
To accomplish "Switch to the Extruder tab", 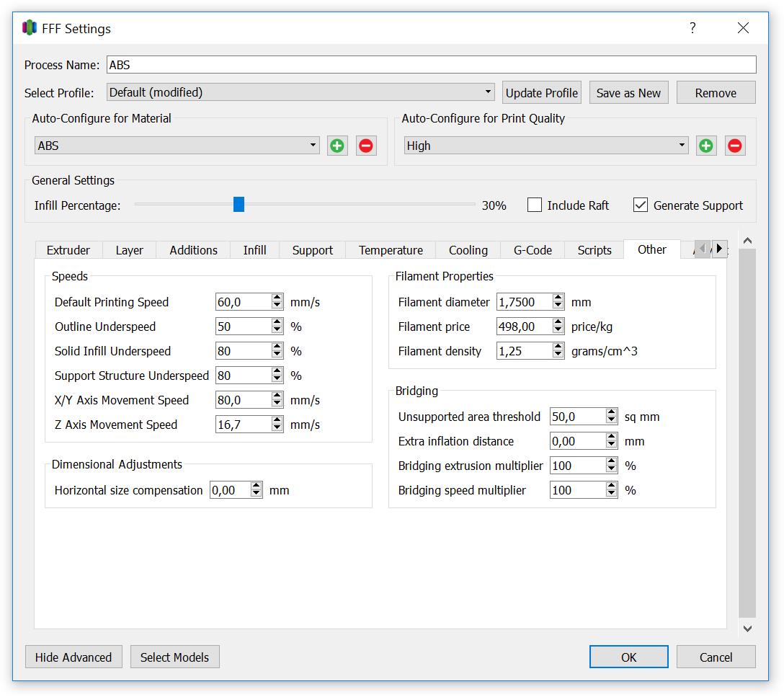I will 68,250.
